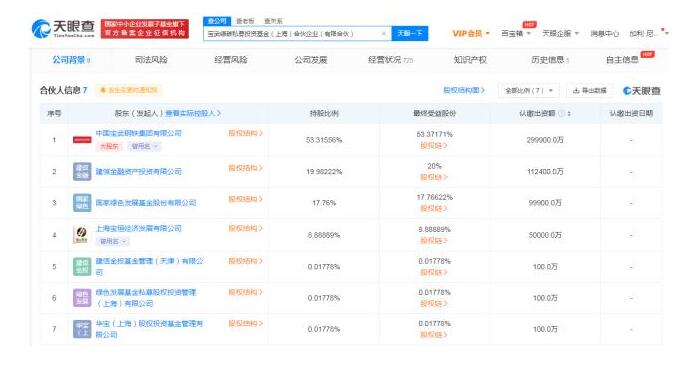This screenshot has height=380, width=689.
Task: Open company link 上海宝恒经济发展有限公司
Action: (138, 228)
